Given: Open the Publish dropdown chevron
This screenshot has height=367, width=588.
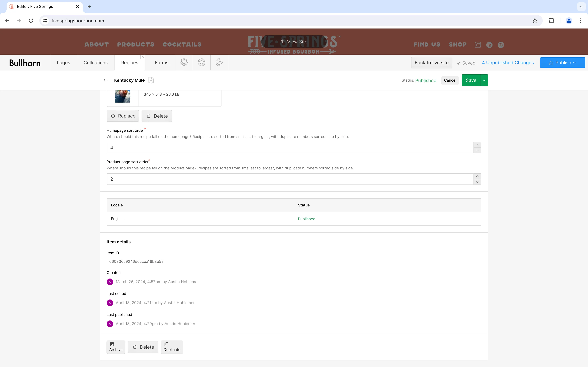Looking at the screenshot, I should [574, 62].
